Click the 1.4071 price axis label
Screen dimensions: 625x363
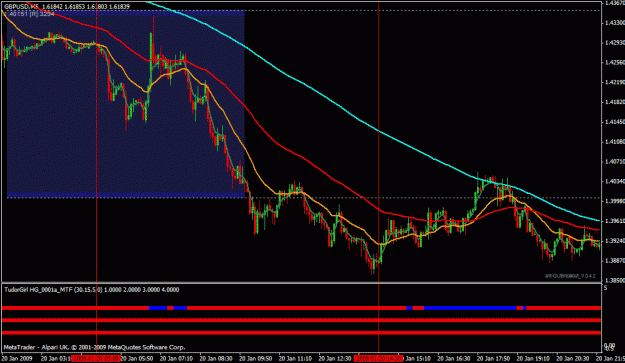[615, 161]
